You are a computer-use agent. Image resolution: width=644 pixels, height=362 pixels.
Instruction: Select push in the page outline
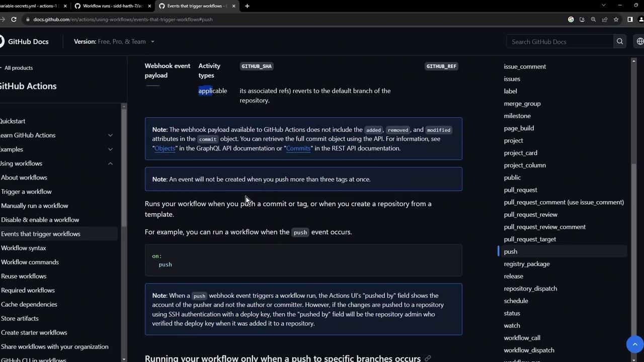(511, 251)
